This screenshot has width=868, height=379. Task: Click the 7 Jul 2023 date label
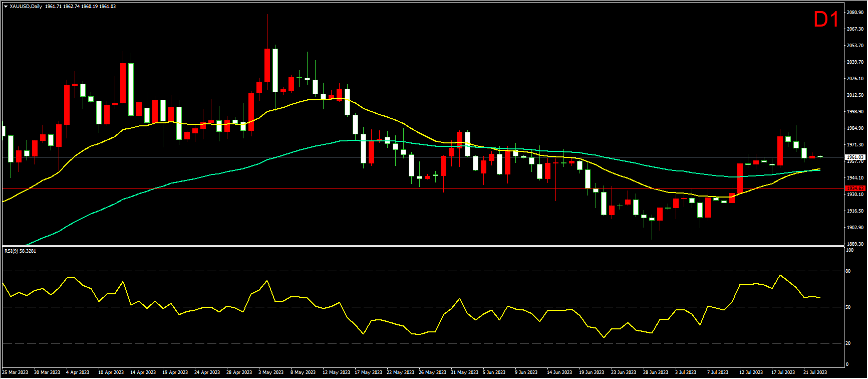point(718,372)
